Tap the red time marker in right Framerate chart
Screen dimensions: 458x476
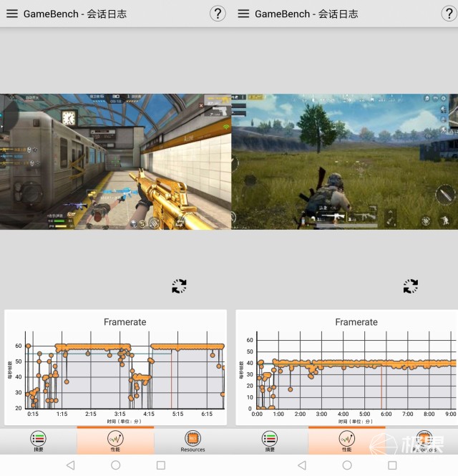coord(381,387)
